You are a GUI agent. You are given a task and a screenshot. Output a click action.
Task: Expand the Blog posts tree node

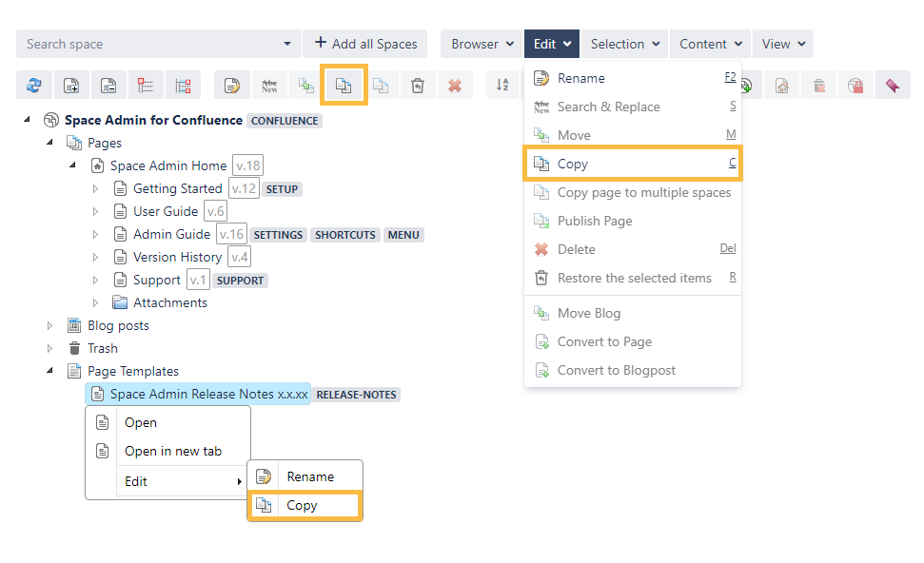[50, 326]
